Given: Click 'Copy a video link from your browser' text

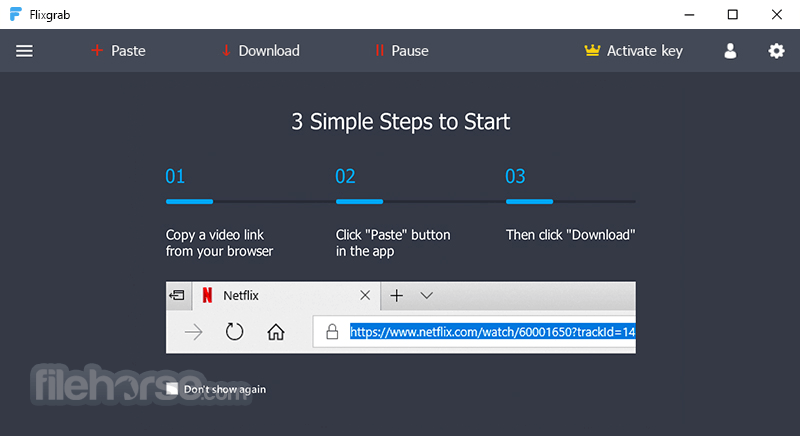Looking at the screenshot, I should pos(219,243).
